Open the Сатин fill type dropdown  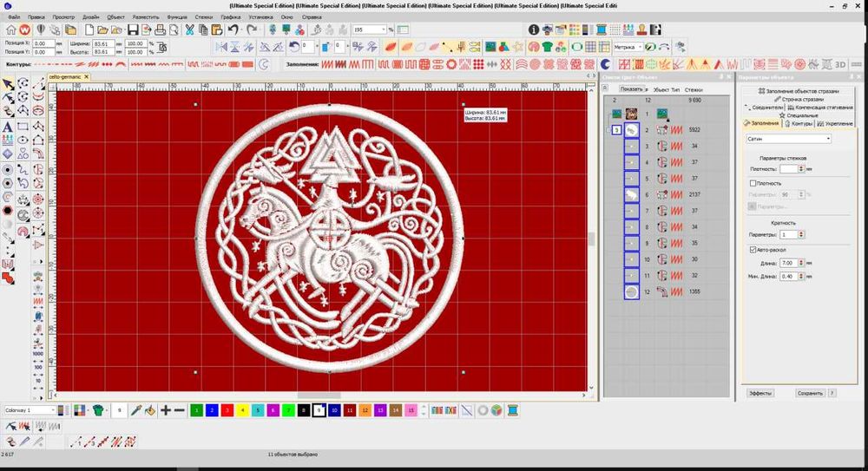coord(788,139)
